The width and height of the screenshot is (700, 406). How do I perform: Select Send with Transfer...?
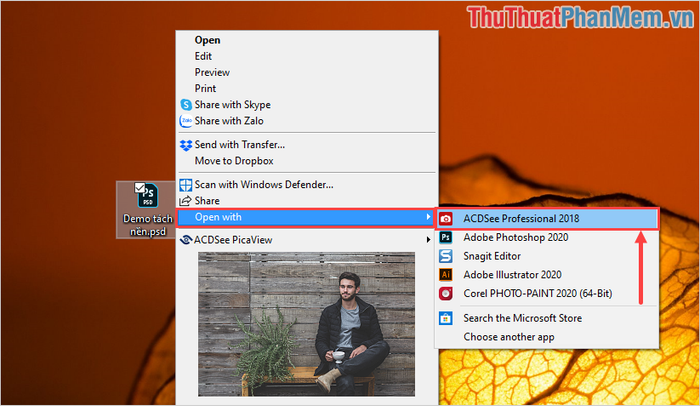pos(307,145)
